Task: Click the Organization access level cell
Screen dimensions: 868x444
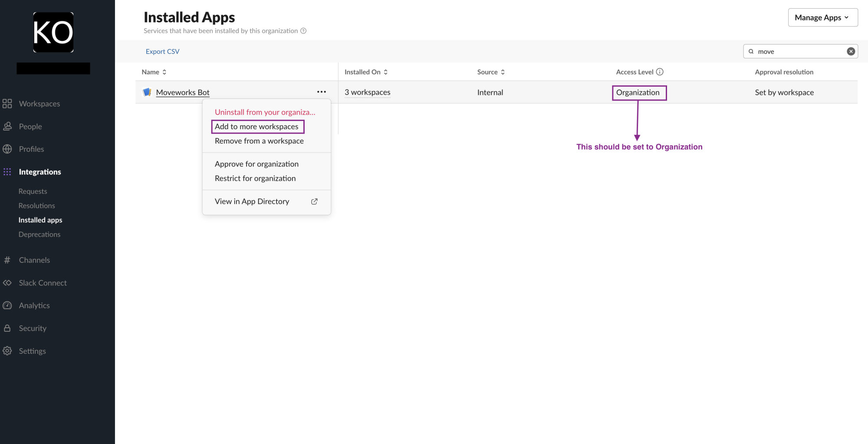Action: coord(638,92)
